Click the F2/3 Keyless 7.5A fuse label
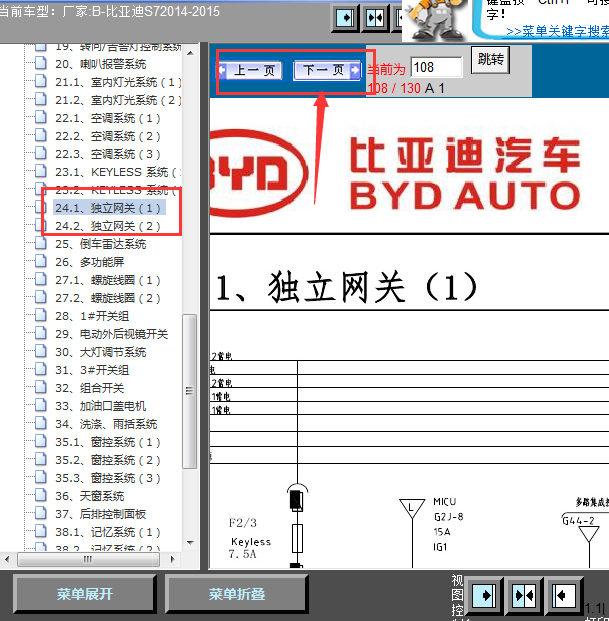609x621 pixels. click(x=249, y=539)
